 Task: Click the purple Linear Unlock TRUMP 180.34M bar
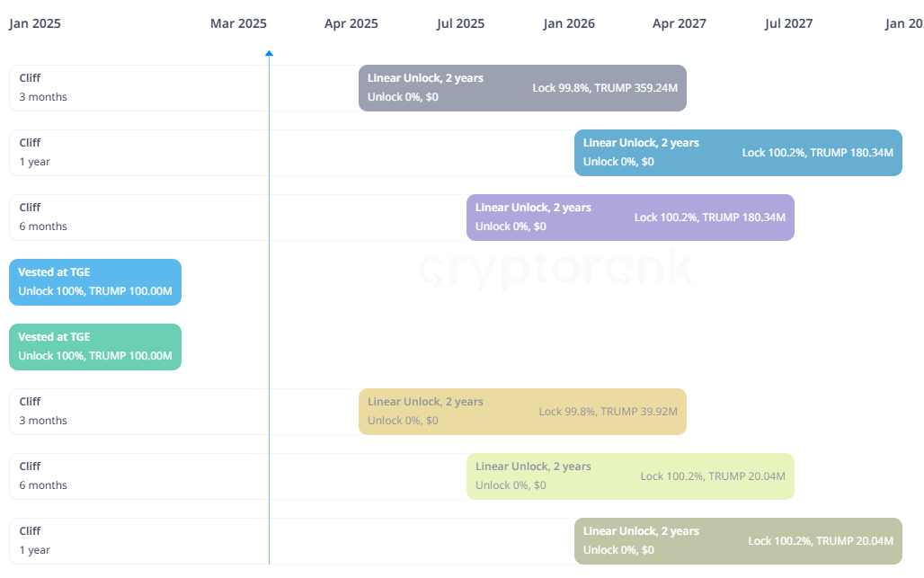[x=631, y=218]
